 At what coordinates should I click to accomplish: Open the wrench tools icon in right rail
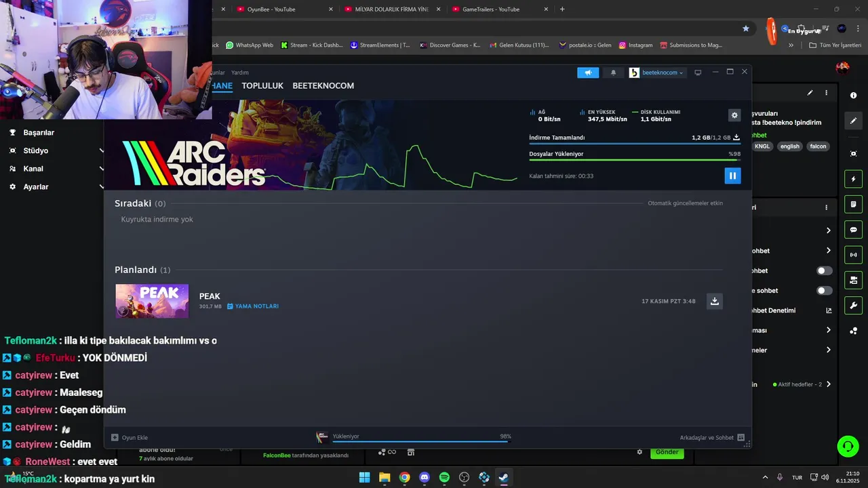854,305
